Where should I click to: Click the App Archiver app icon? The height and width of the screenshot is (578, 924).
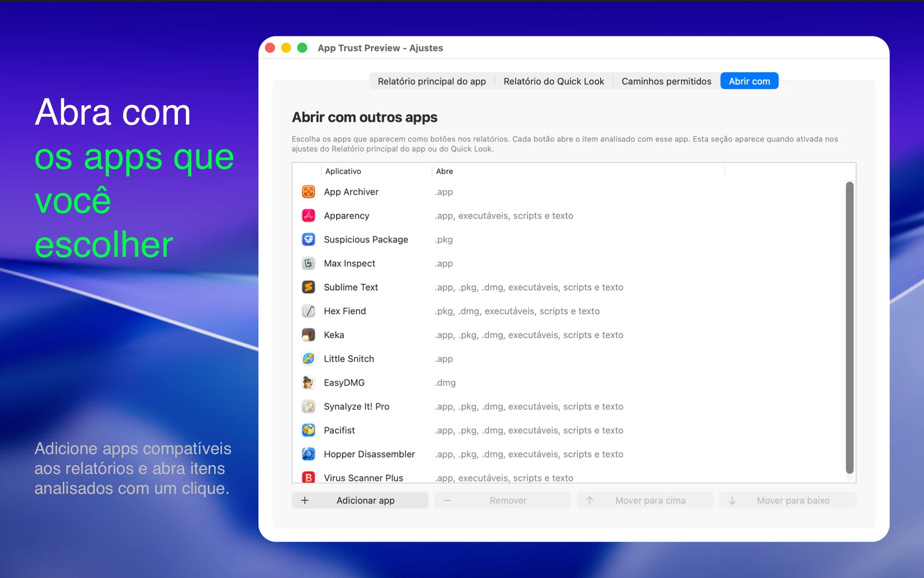[x=308, y=191]
